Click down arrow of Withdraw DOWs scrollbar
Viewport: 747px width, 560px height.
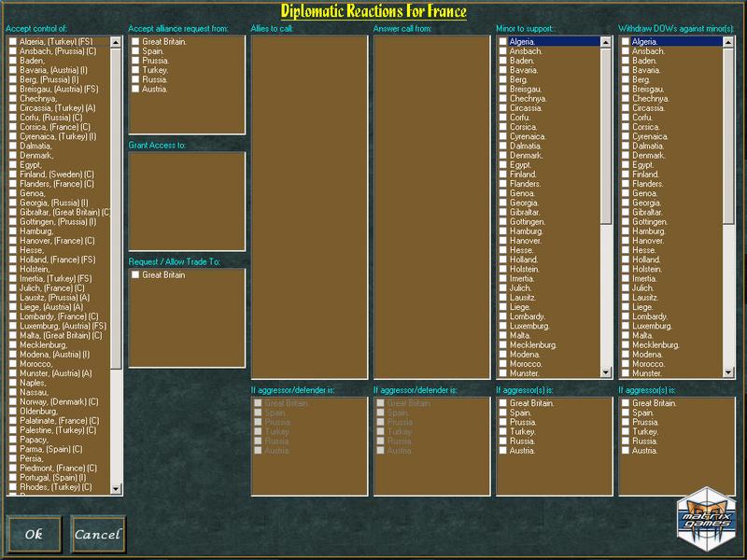pos(729,373)
